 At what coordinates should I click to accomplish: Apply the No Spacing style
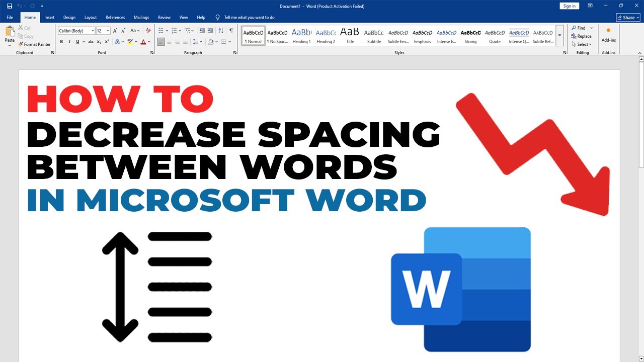tap(277, 35)
